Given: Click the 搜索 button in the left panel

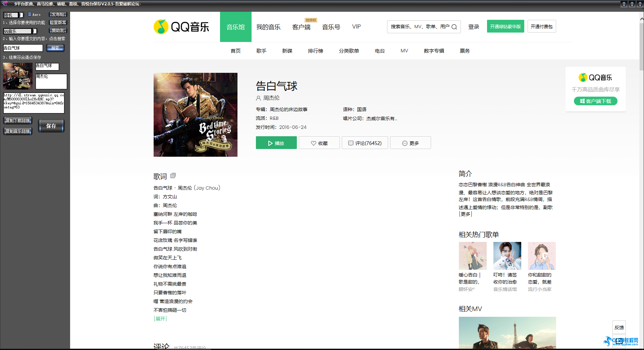Looking at the screenshot, I should tap(55, 48).
